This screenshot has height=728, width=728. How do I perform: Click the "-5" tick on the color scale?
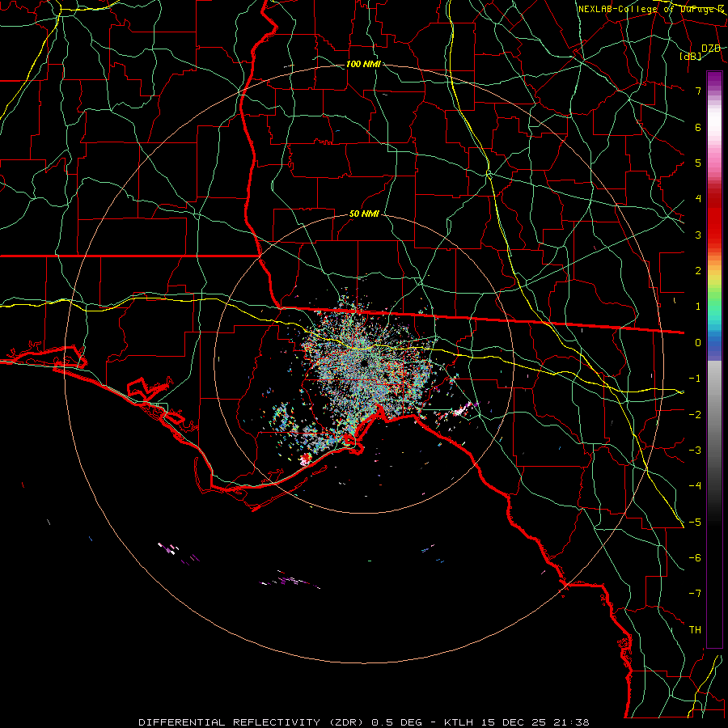[695, 523]
